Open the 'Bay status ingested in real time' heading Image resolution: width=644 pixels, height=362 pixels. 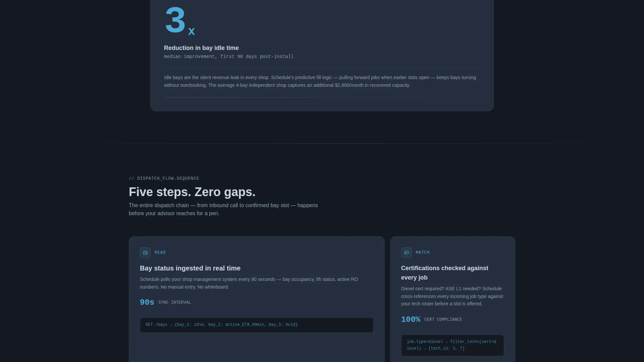[x=190, y=268]
